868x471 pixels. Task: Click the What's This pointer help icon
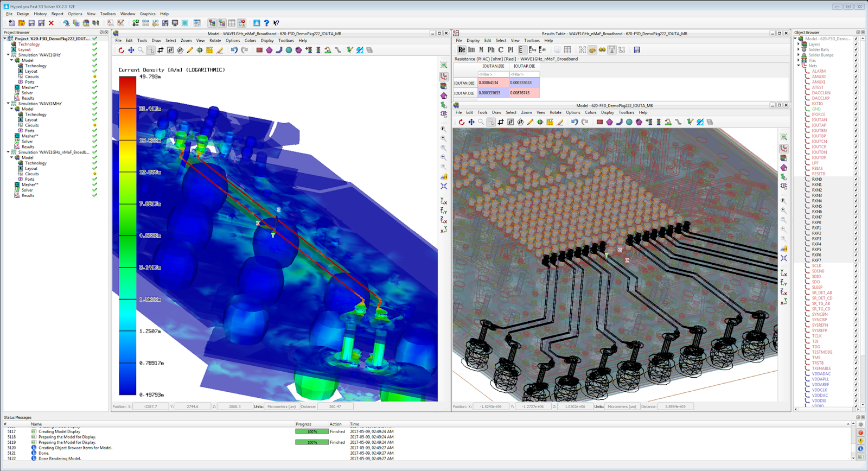coord(276,23)
